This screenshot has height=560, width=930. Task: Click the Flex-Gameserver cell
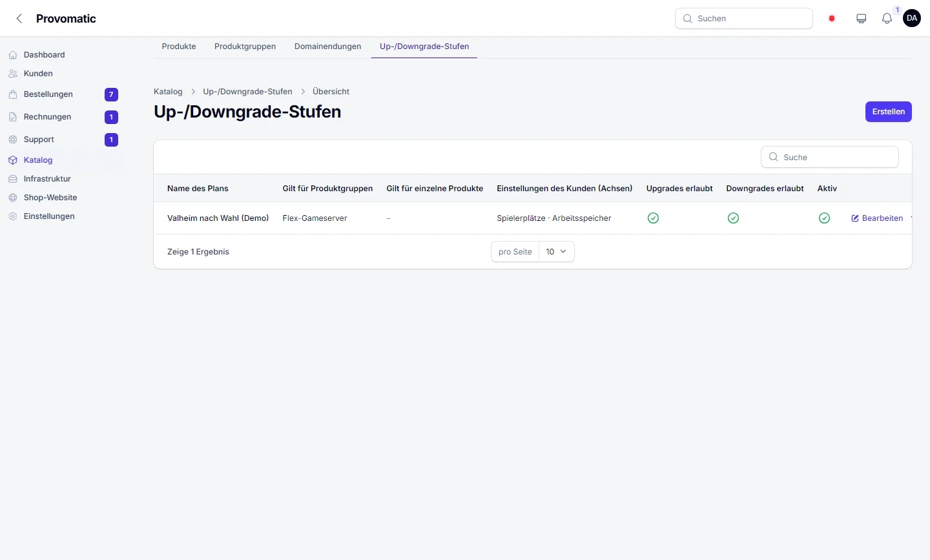pyautogui.click(x=315, y=218)
